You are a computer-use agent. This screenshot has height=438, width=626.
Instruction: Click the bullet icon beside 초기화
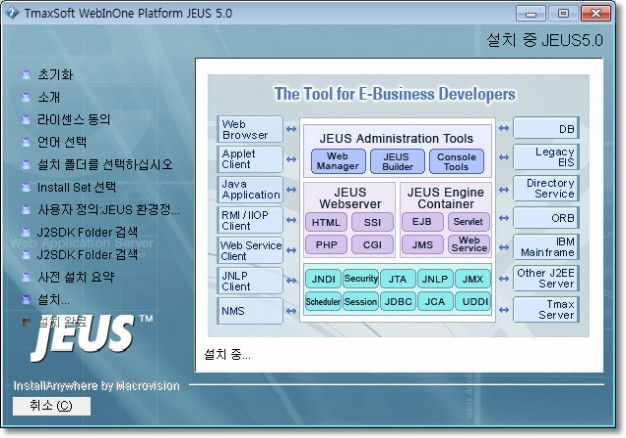point(26,75)
